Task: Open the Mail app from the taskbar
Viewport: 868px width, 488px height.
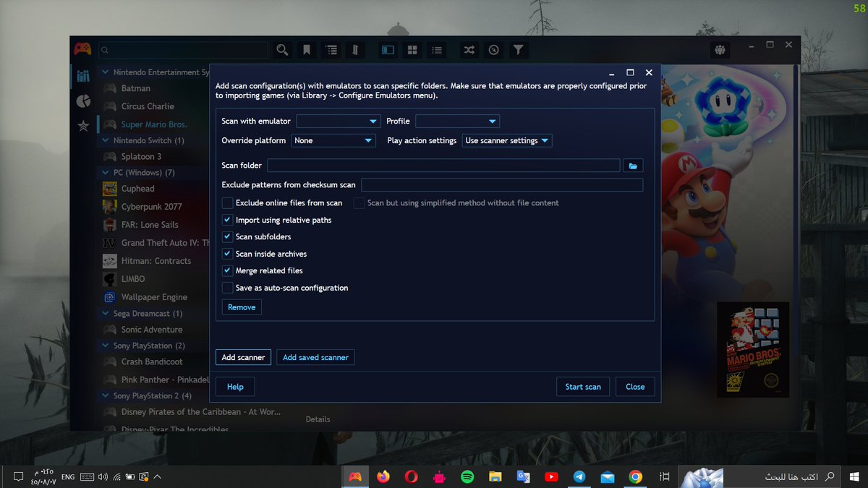Action: coord(608,476)
